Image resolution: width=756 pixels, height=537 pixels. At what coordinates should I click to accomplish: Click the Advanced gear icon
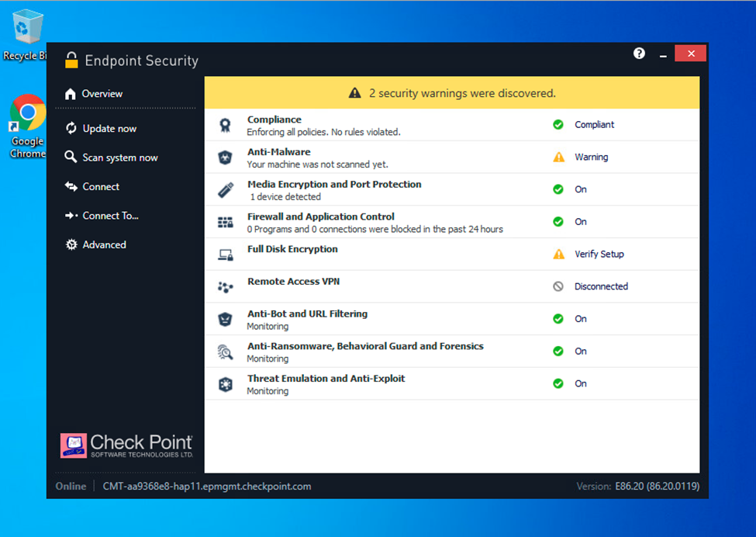coord(71,244)
